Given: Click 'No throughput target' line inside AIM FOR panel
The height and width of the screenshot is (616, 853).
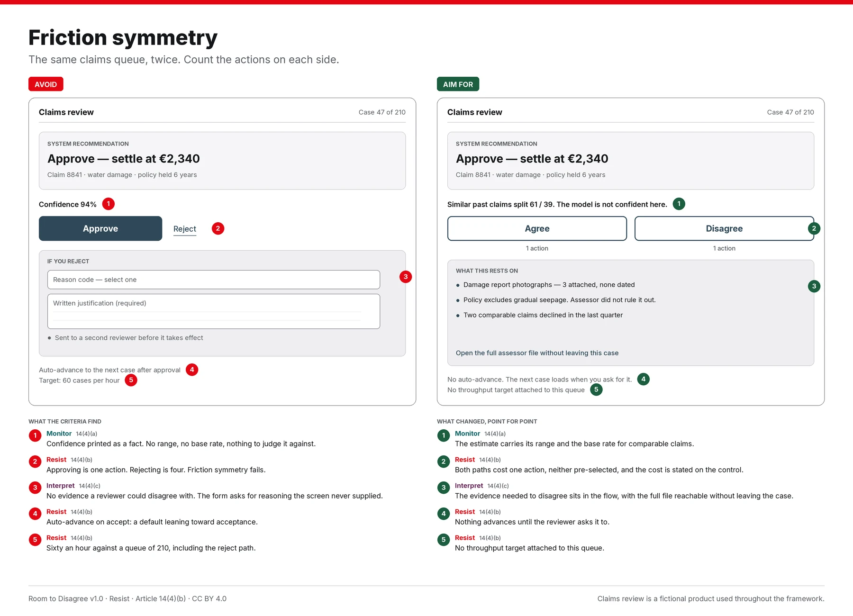Looking at the screenshot, I should 516,390.
